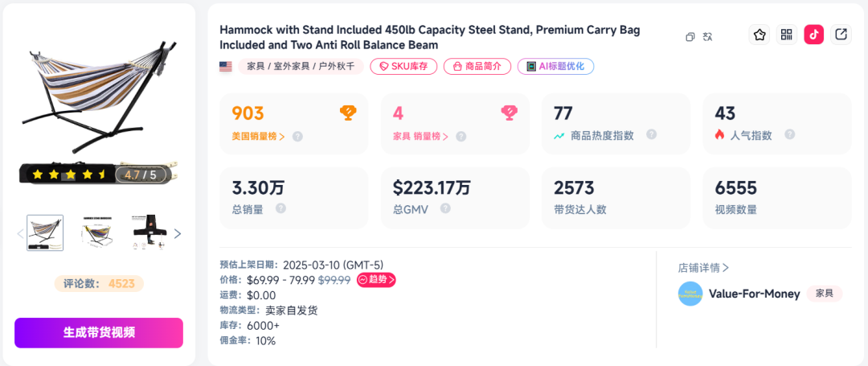Screen dimensions: 868x366
Task: Show previous product thumbnails arrow
Action: (x=20, y=233)
